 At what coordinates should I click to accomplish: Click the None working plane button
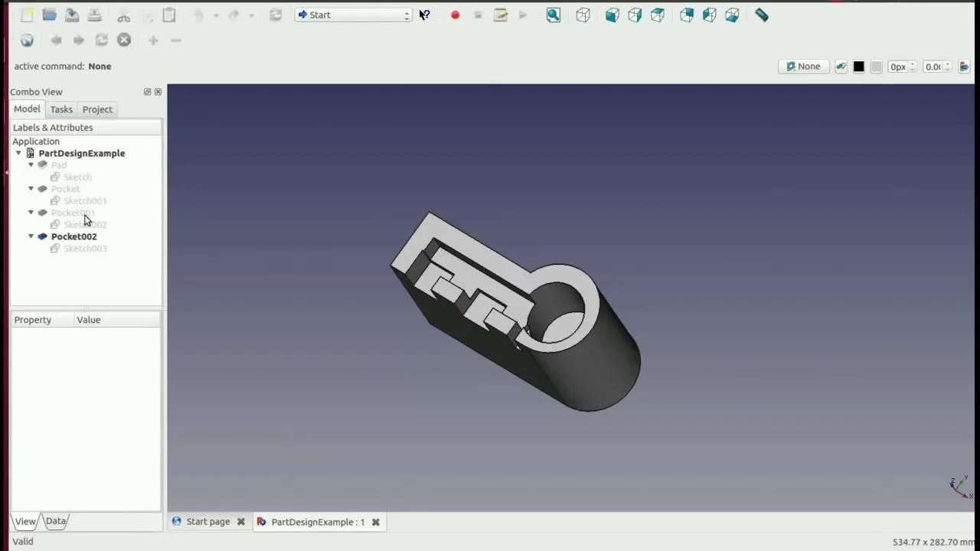click(803, 67)
